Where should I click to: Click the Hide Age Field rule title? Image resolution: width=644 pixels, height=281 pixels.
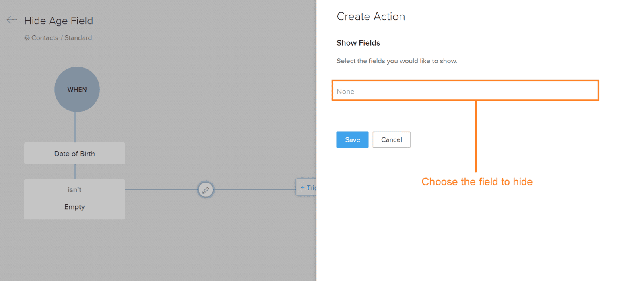58,21
